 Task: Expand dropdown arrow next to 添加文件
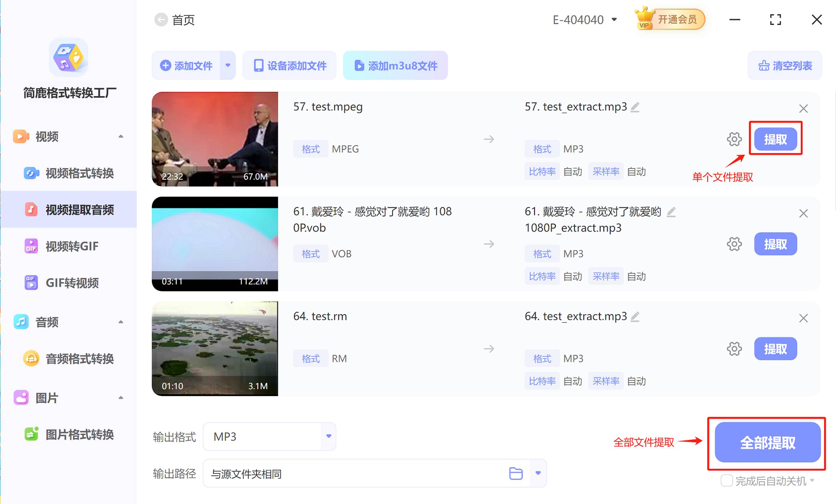tap(228, 66)
